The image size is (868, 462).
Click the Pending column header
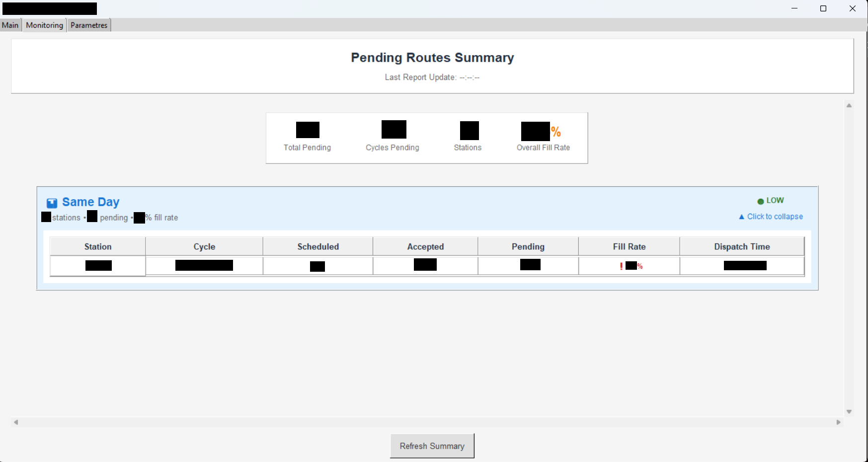tap(528, 246)
